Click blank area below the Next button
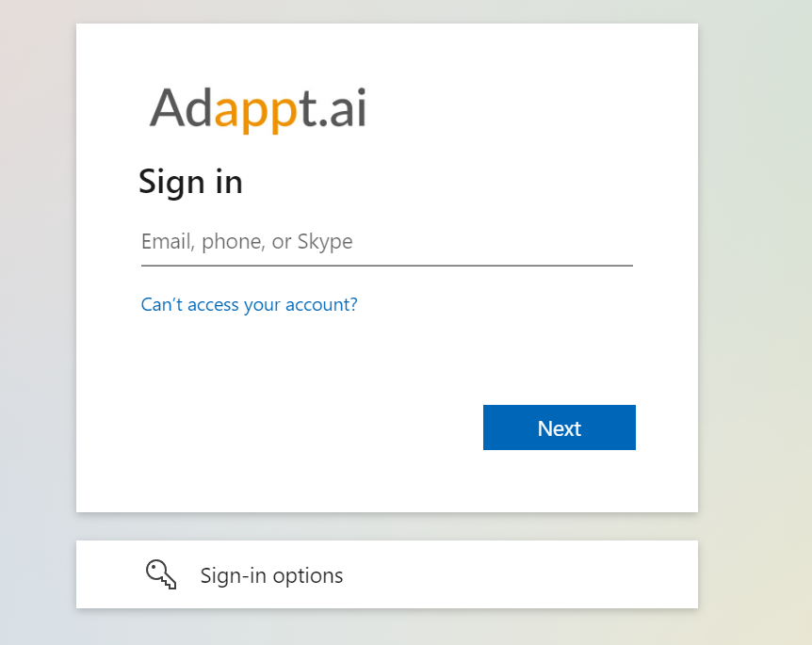This screenshot has height=645, width=812. tap(559, 482)
